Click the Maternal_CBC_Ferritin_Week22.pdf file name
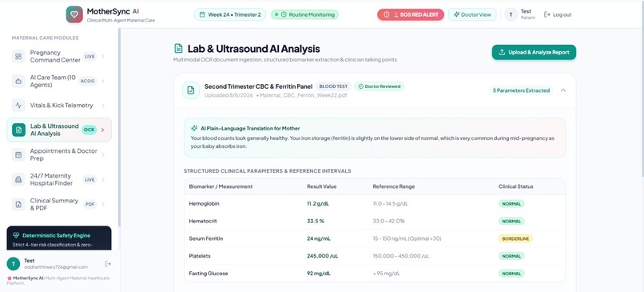 point(304,95)
